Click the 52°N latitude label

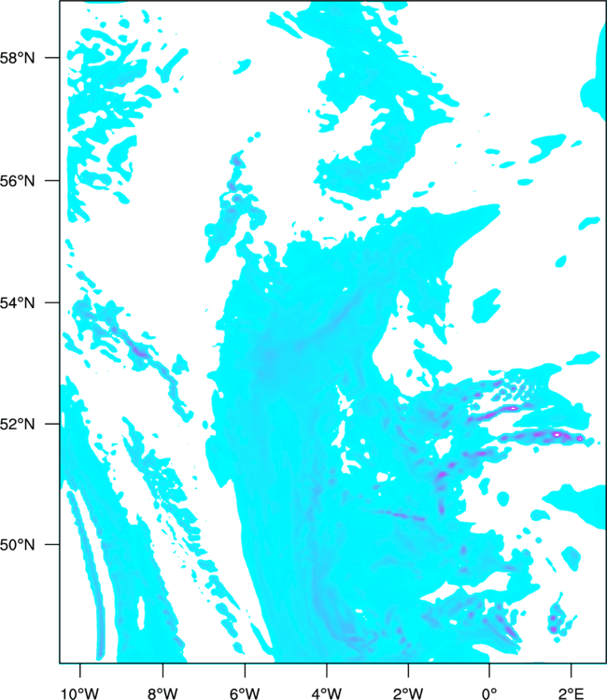[x=17, y=424]
